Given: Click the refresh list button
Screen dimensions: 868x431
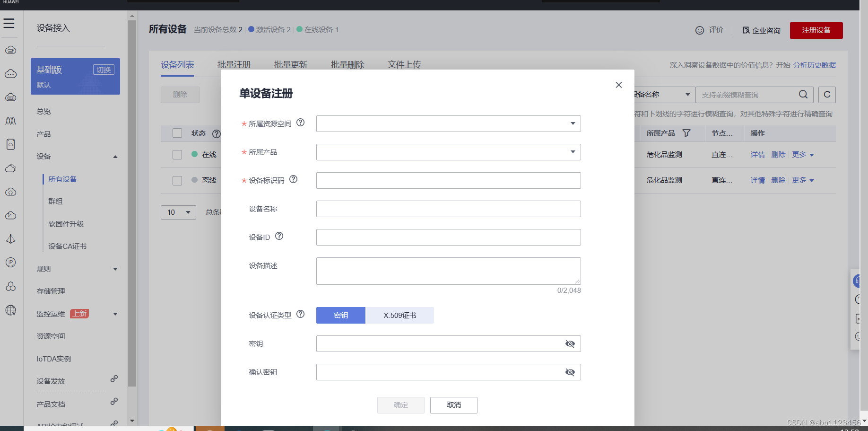Looking at the screenshot, I should point(827,95).
